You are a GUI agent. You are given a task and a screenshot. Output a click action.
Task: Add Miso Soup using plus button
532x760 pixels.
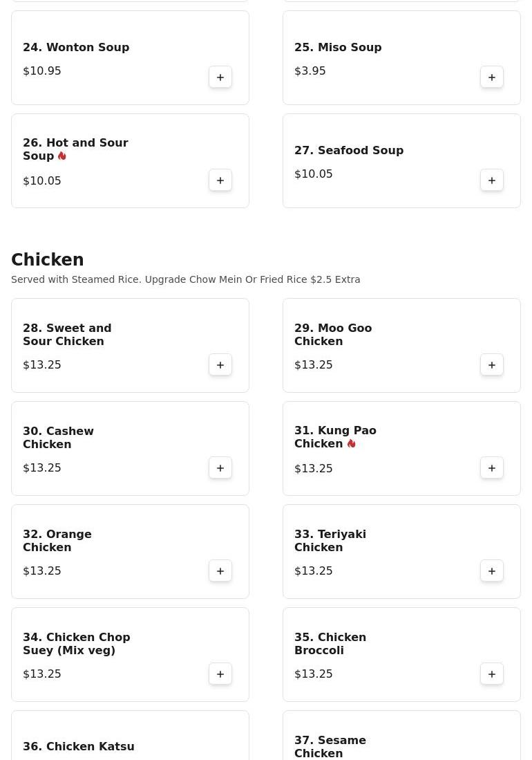point(492,77)
